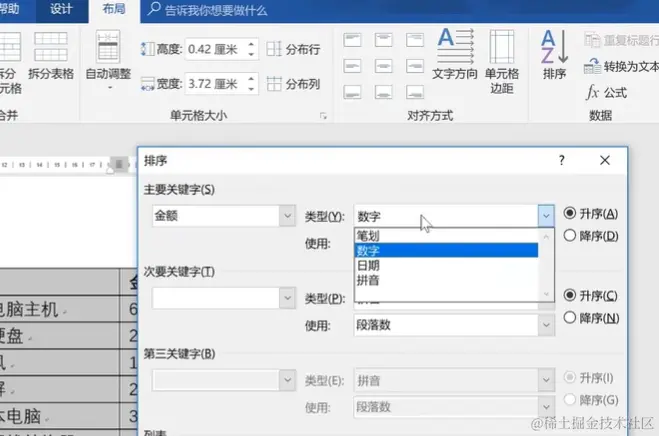Toggle primary type (类型Y) dropdown arrow
The height and width of the screenshot is (436, 659).
pyautogui.click(x=546, y=216)
